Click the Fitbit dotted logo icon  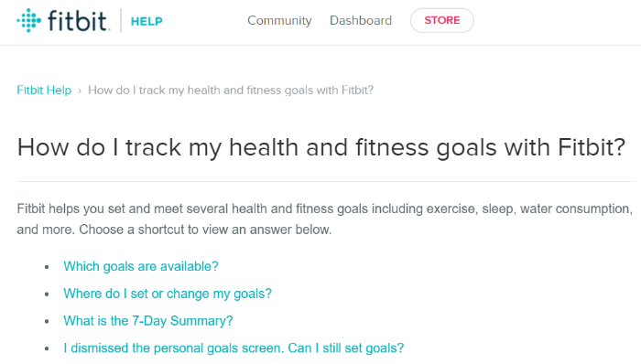coord(29,20)
